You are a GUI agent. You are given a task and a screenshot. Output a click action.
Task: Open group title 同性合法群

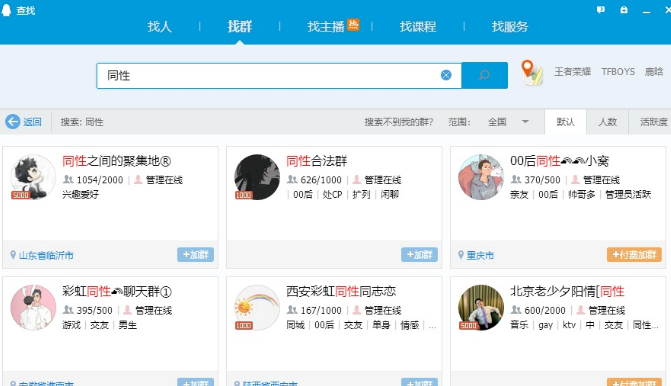click(317, 161)
